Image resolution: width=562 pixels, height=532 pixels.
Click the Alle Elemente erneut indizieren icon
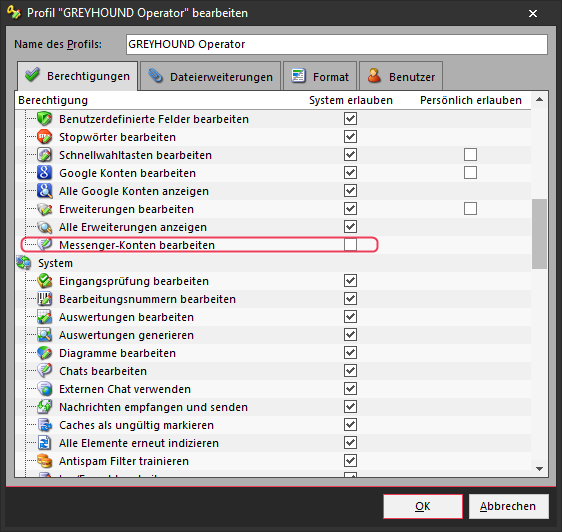point(44,443)
